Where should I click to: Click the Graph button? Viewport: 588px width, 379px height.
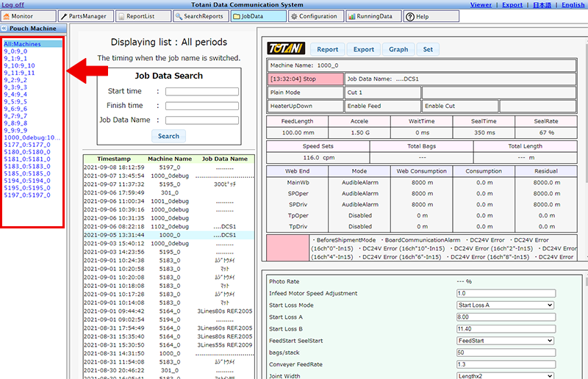398,50
